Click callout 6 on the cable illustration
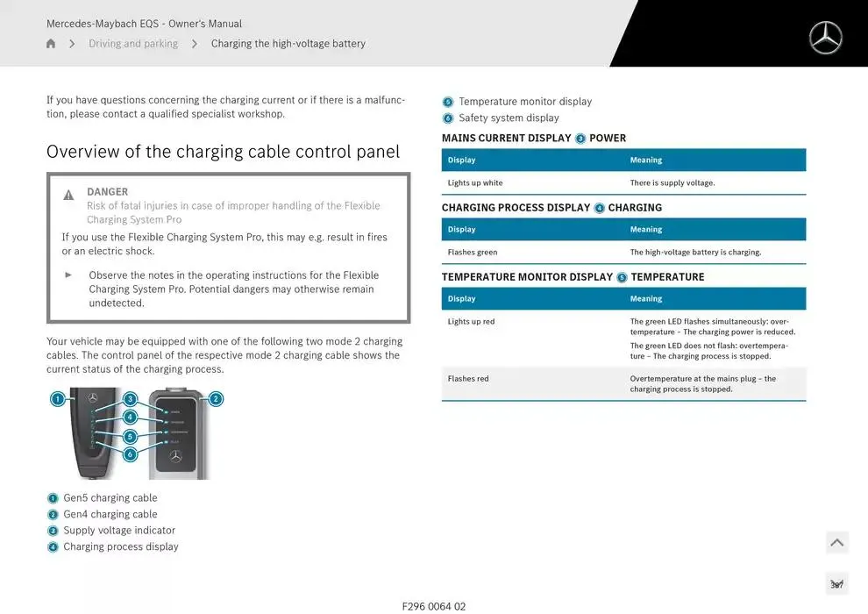This screenshot has width=868, height=614. pos(130,454)
